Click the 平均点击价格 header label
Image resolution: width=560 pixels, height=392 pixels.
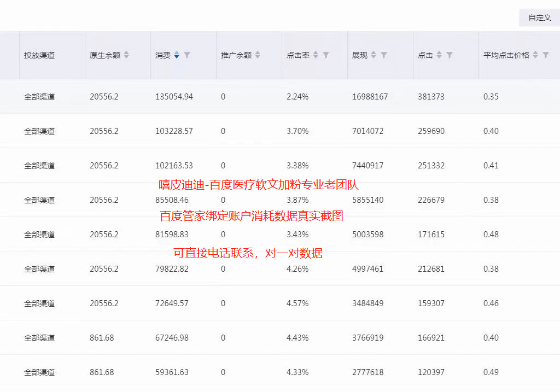click(506, 55)
